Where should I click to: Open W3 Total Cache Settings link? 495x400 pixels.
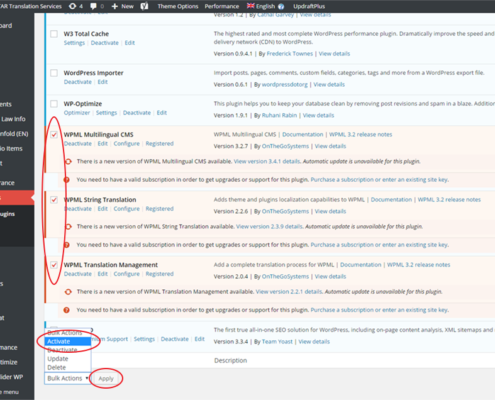tap(74, 43)
